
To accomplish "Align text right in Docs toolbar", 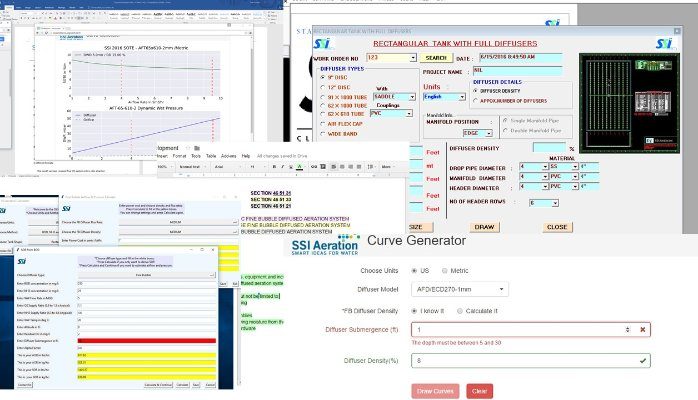I will click(x=350, y=167).
